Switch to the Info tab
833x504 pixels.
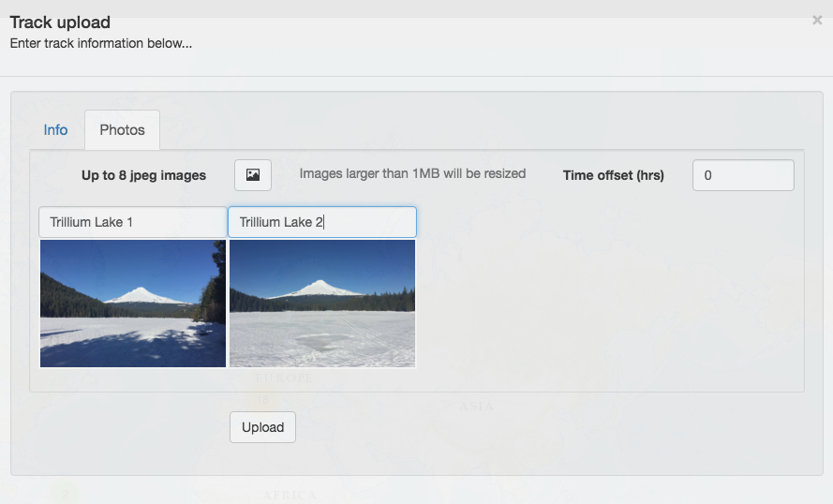pyautogui.click(x=55, y=130)
